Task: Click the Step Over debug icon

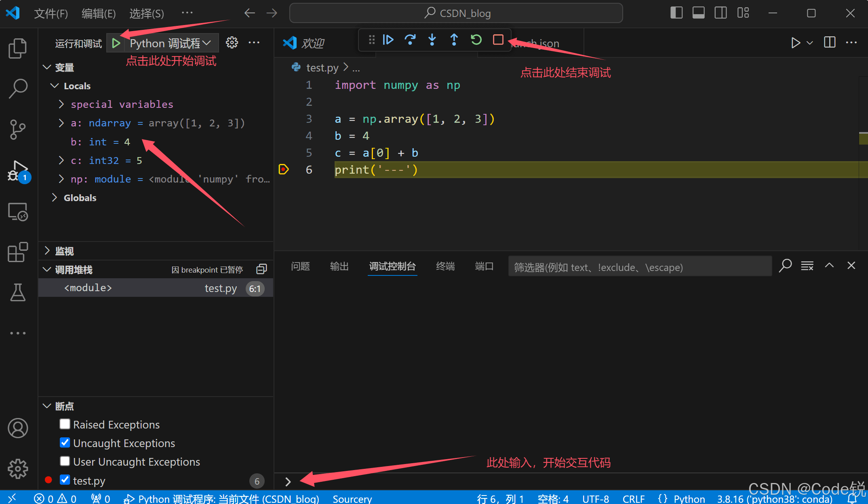Action: point(410,40)
